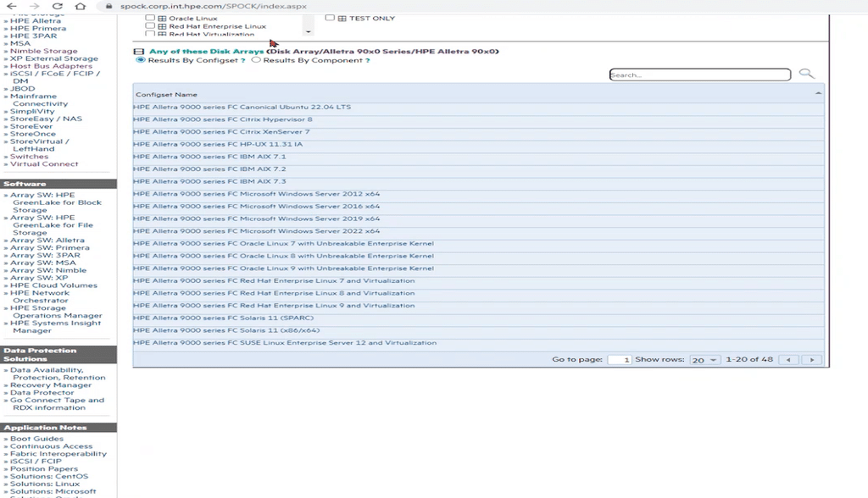Click the Go to page number field
Image resolution: width=868 pixels, height=498 pixels.
[x=620, y=360]
